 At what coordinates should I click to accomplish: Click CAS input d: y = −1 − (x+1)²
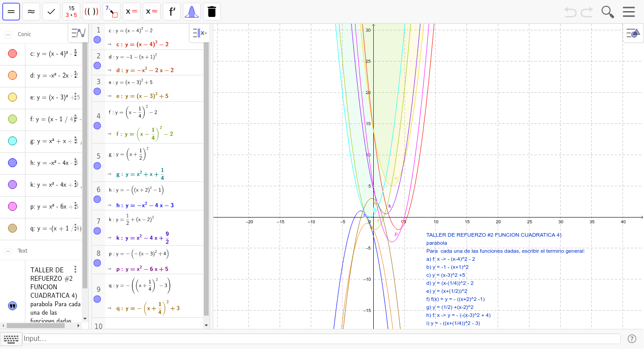[x=132, y=57]
